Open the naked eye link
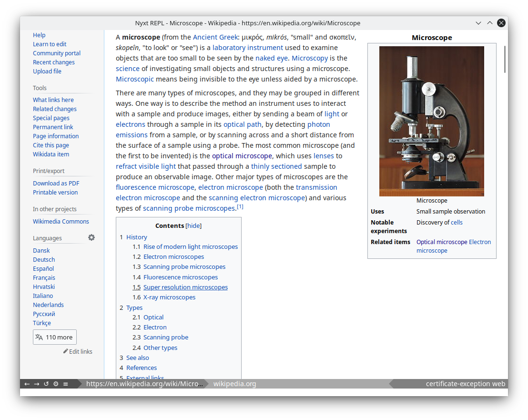Screen dimensions: 528x420 pos(272,58)
